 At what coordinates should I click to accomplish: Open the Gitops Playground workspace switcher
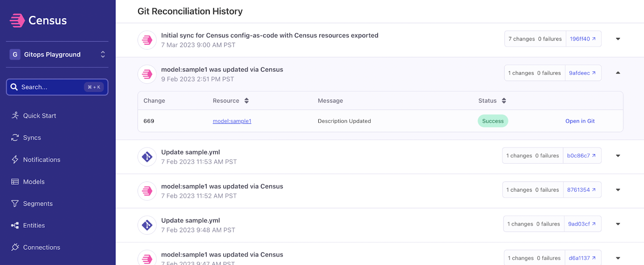point(57,54)
